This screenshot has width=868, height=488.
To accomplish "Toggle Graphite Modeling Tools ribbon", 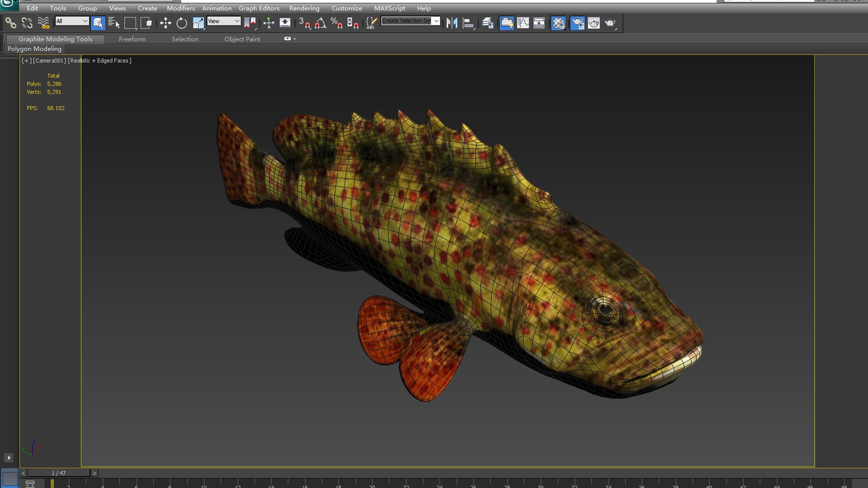I will pos(506,23).
